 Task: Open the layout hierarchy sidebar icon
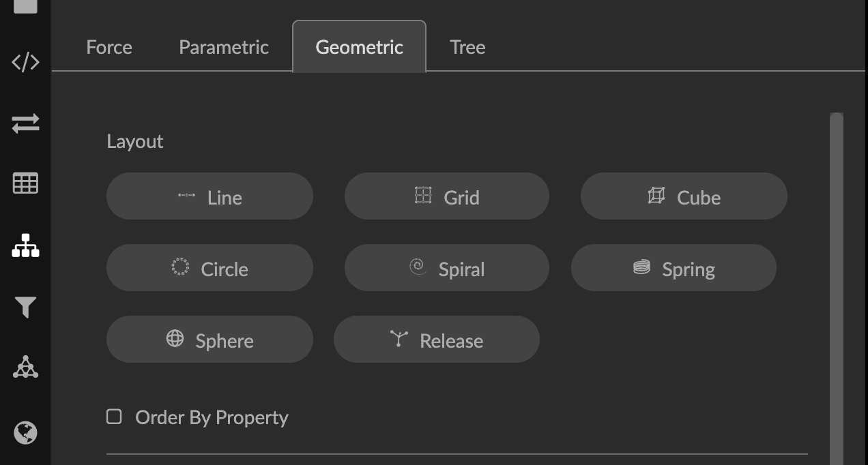(25, 245)
